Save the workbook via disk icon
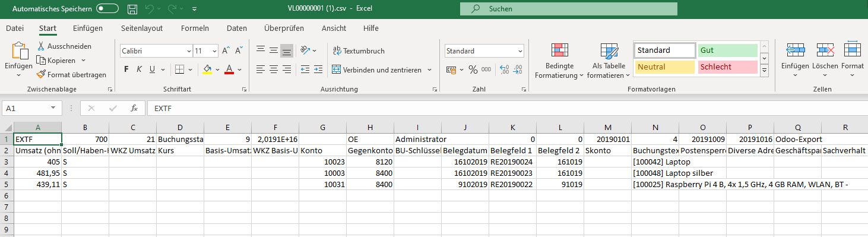Viewport: 868px width, 237px height. 133,9
